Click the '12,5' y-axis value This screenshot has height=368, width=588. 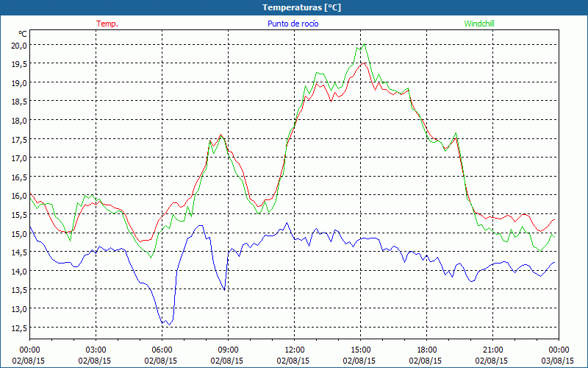click(x=20, y=328)
